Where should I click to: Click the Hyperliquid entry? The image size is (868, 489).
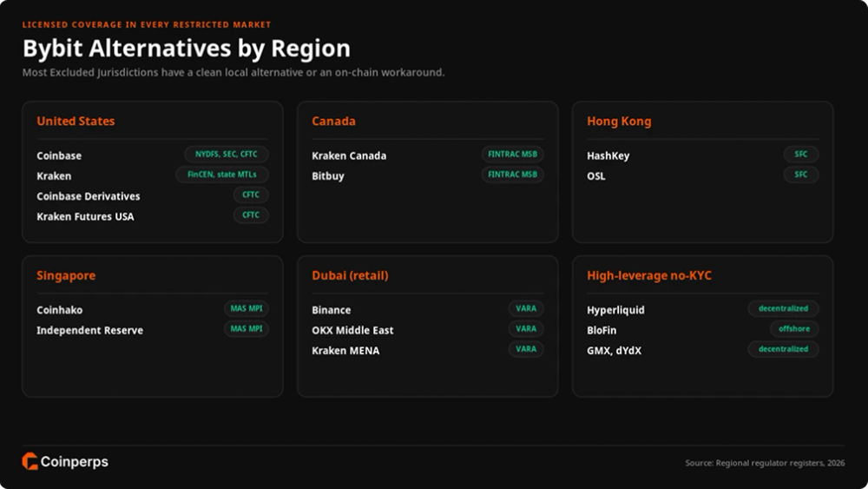[615, 310]
